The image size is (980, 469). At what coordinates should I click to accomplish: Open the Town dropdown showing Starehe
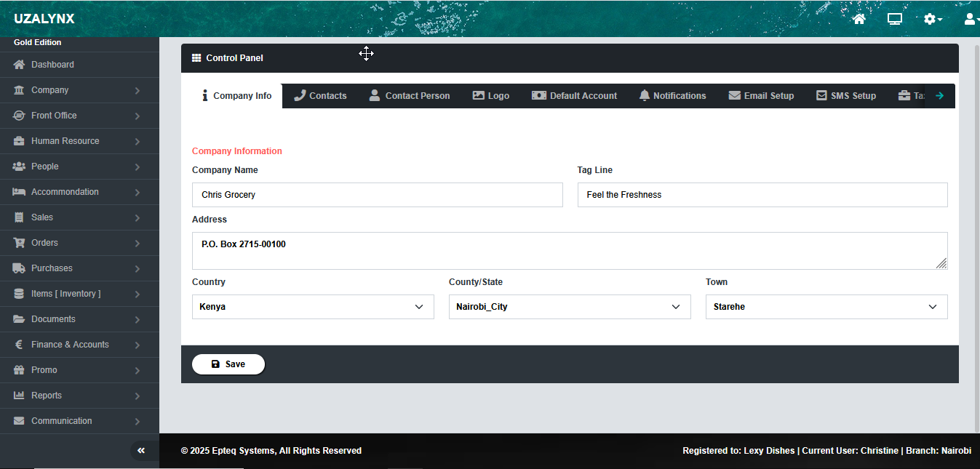pyautogui.click(x=826, y=307)
